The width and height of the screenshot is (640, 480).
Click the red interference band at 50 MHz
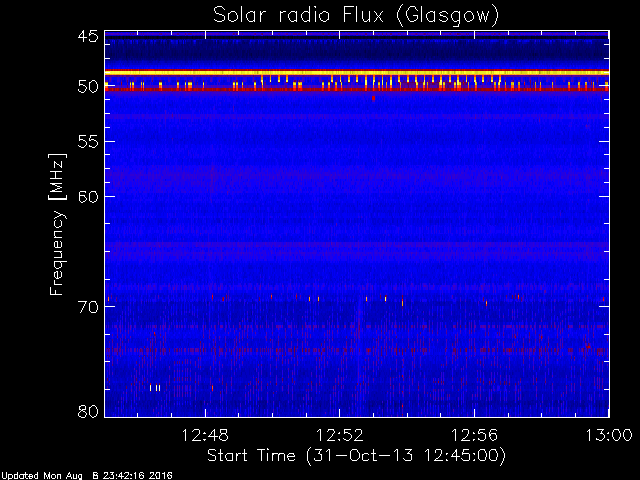point(357,89)
